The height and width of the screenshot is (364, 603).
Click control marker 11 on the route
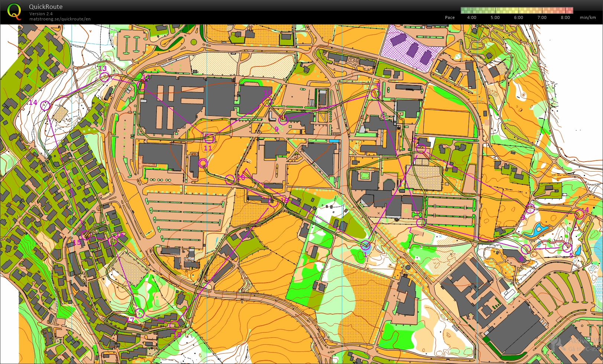[210, 139]
